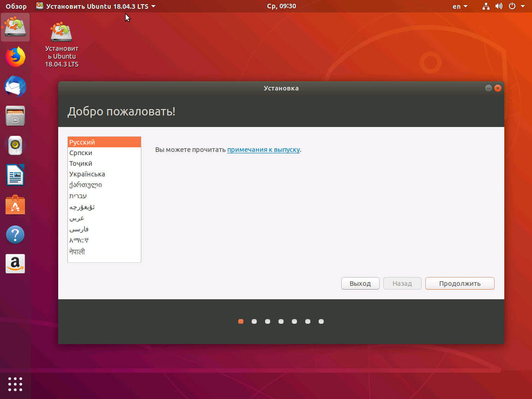Image resolution: width=532 pixels, height=399 pixels.
Task: Click the Выход button
Action: click(360, 283)
